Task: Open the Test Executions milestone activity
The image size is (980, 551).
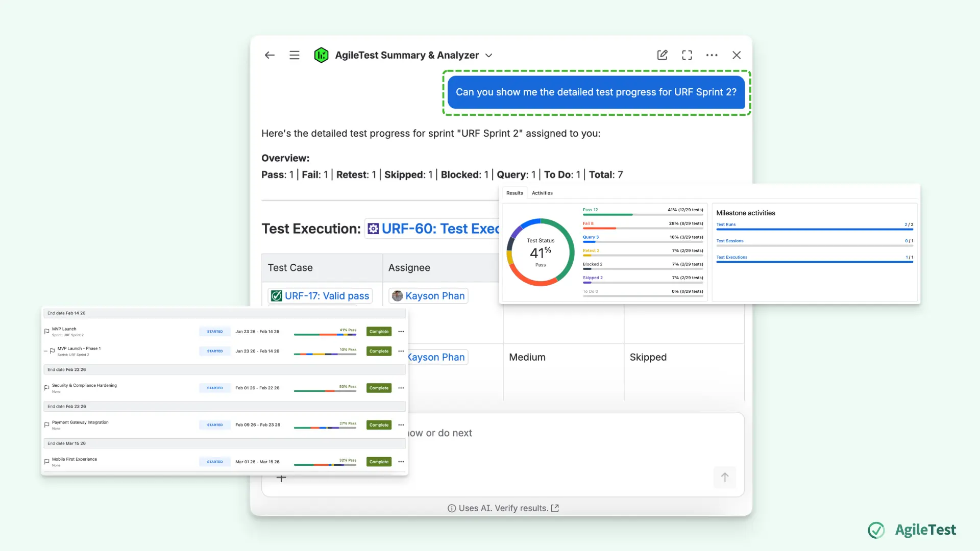Action: click(x=731, y=257)
